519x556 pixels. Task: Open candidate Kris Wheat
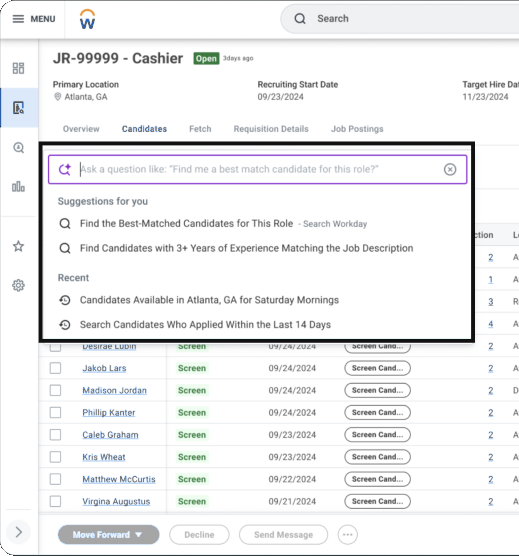click(104, 457)
